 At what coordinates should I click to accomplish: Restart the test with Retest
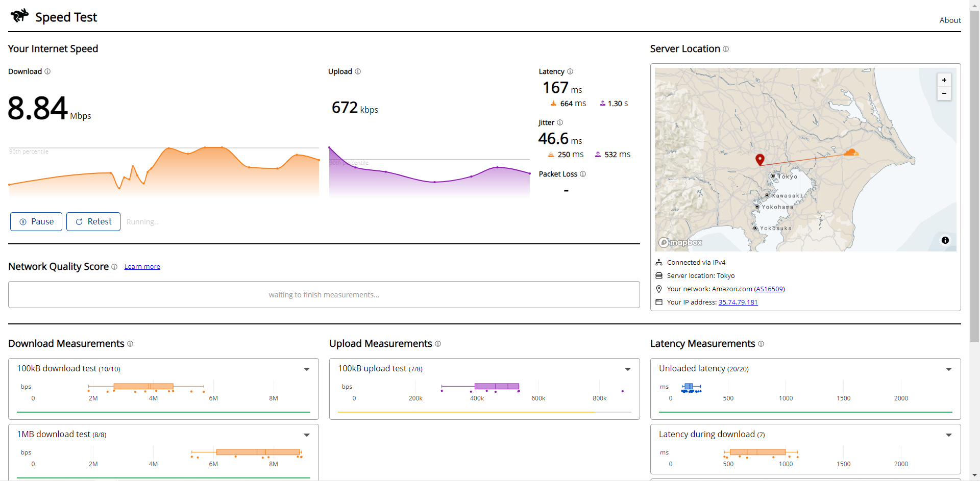[x=93, y=222]
